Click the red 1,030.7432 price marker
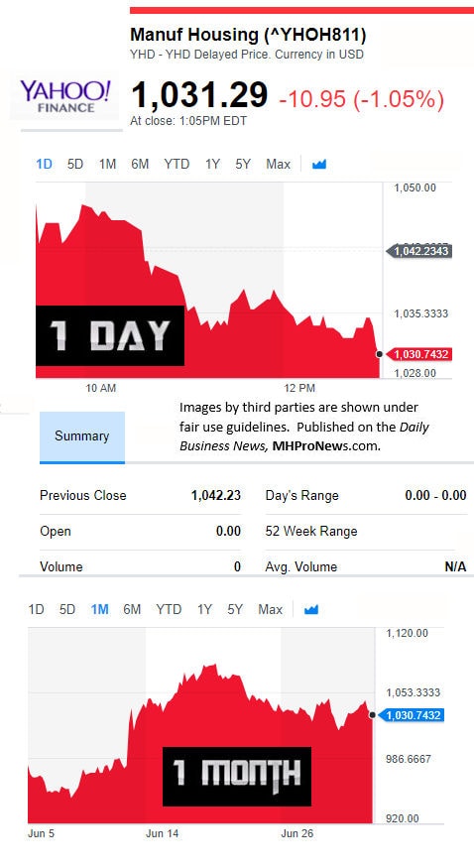Image resolution: width=474 pixels, height=868 pixels. (418, 354)
